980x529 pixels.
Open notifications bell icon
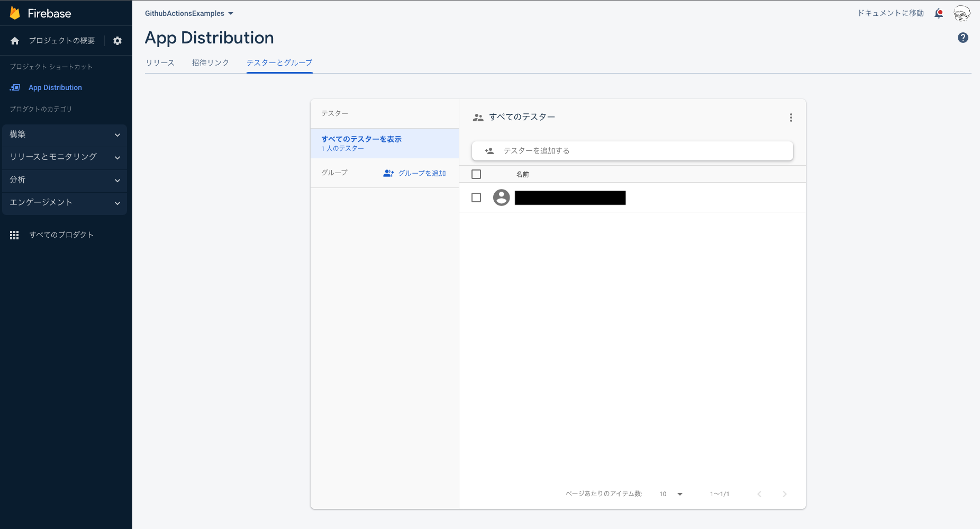[939, 13]
